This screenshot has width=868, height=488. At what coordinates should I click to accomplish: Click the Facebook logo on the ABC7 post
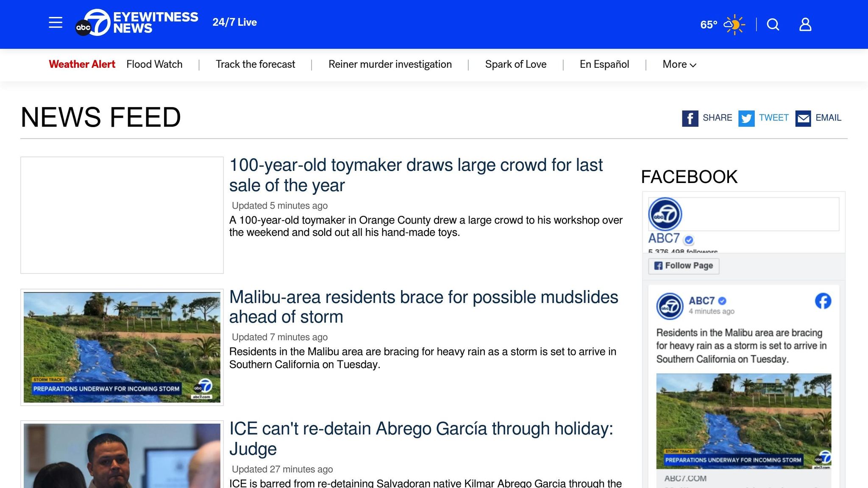pyautogui.click(x=824, y=301)
